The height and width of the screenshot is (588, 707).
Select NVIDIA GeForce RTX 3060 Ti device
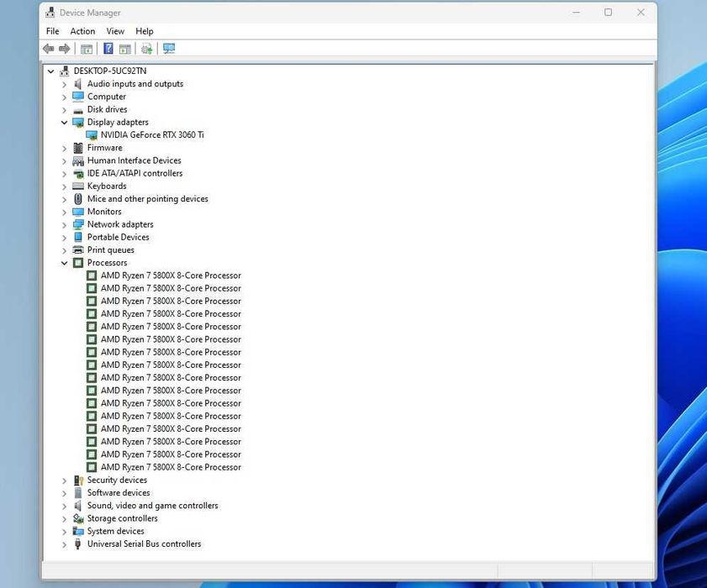(x=152, y=134)
